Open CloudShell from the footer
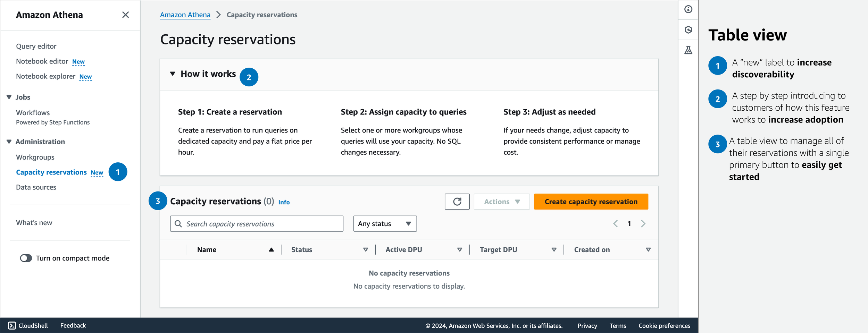This screenshot has height=333, width=868. point(28,325)
